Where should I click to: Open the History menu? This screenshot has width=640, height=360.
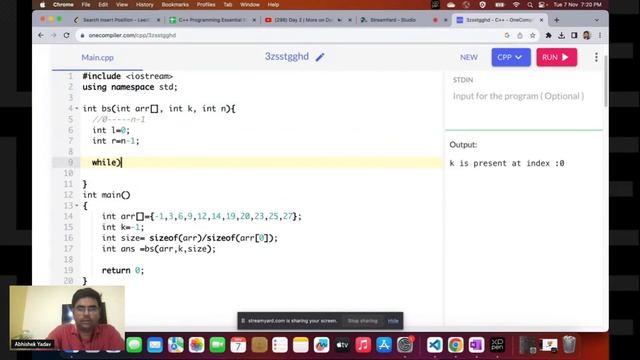pos(144,4)
